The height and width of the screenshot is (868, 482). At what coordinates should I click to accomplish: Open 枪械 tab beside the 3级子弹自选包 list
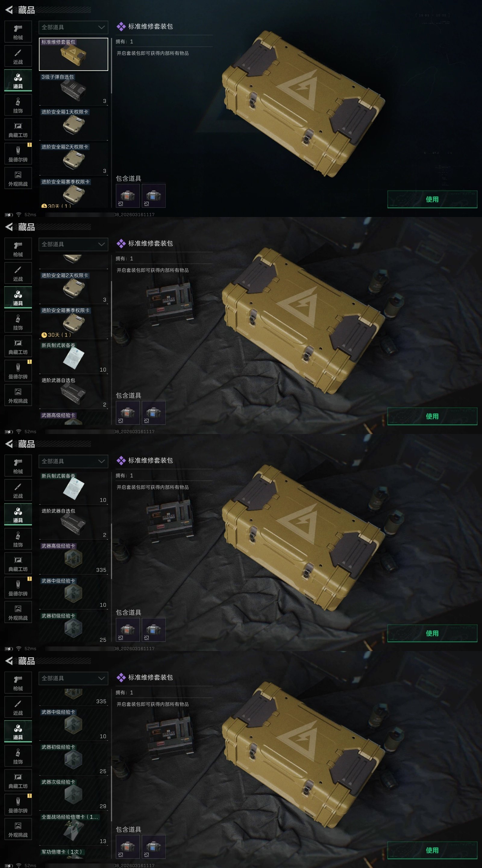tap(18, 32)
